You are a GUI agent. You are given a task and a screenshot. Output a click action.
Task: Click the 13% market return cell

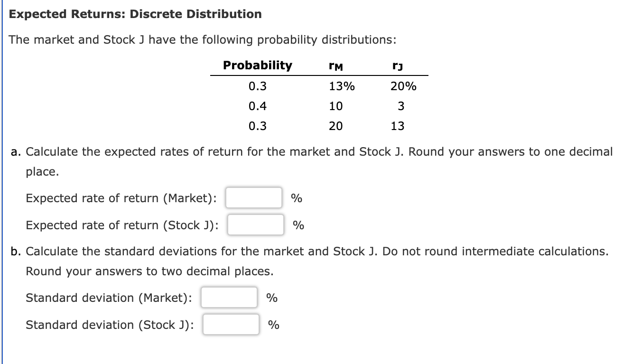(343, 86)
